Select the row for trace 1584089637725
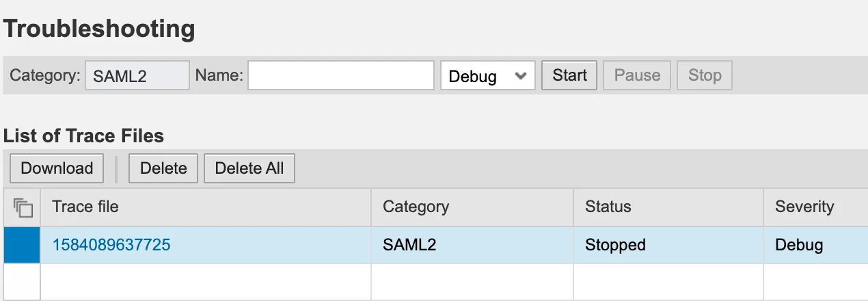The image size is (868, 301). [x=22, y=245]
